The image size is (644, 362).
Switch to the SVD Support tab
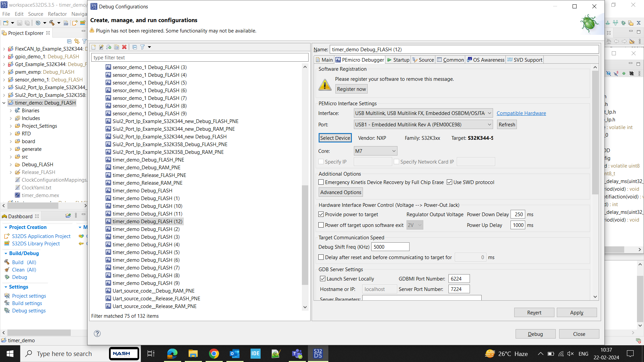pos(525,60)
